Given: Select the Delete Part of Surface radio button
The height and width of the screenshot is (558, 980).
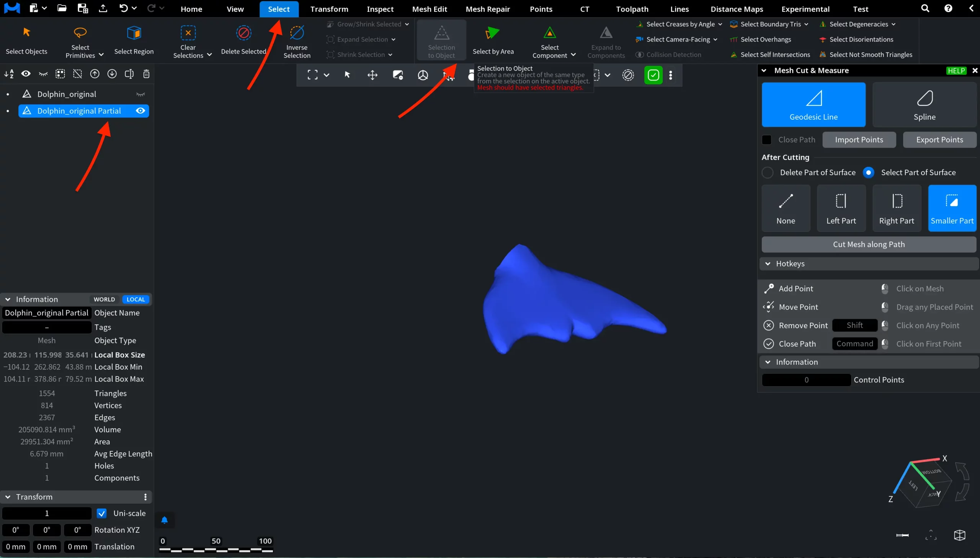Looking at the screenshot, I should 768,172.
